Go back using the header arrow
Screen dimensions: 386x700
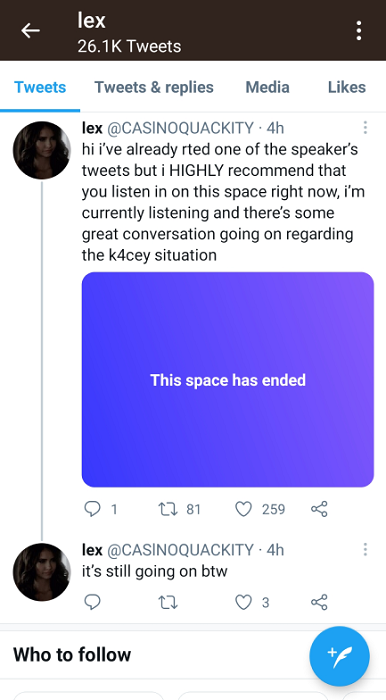click(x=30, y=30)
